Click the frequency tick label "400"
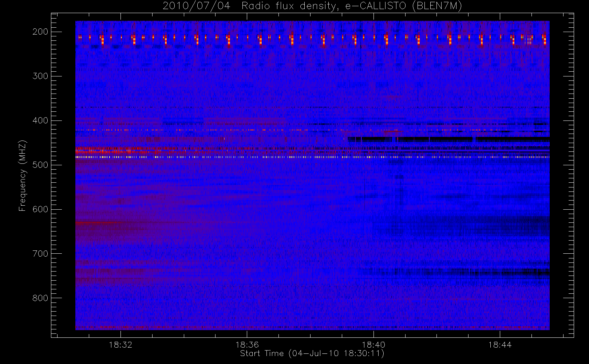The width and height of the screenshot is (589, 364). click(40, 120)
